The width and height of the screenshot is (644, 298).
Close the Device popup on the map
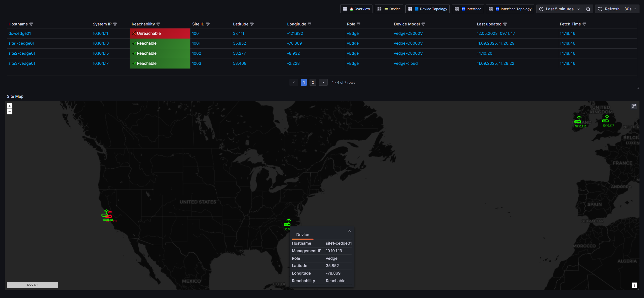click(x=350, y=231)
